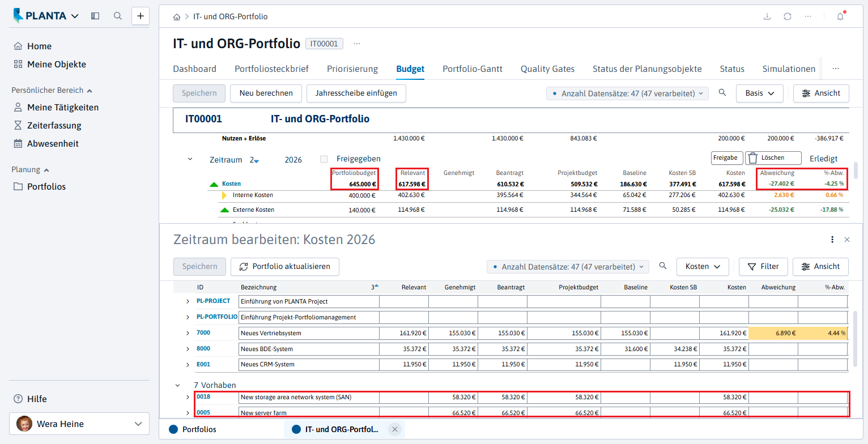
Task: Open the Zeiterfassung sidebar item
Action: (48, 126)
